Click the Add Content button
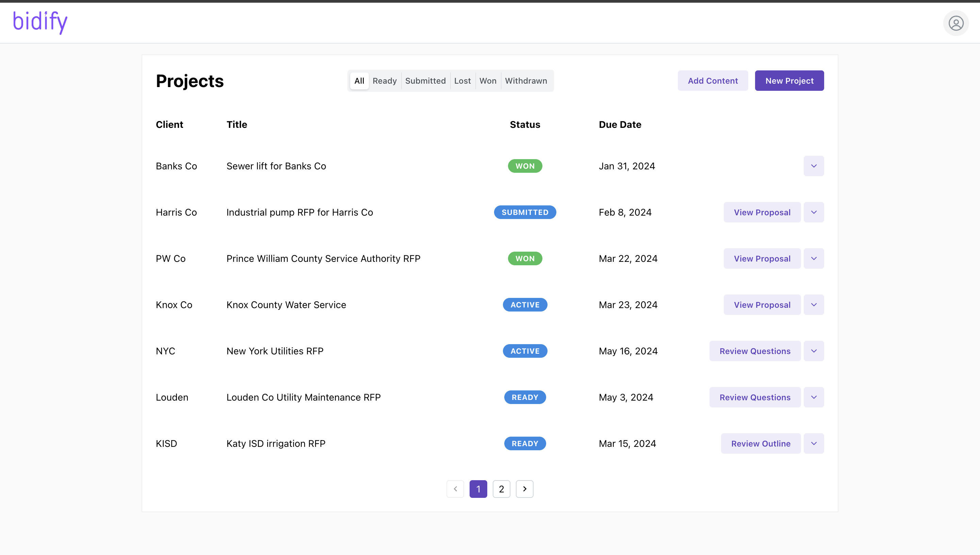 (712, 81)
